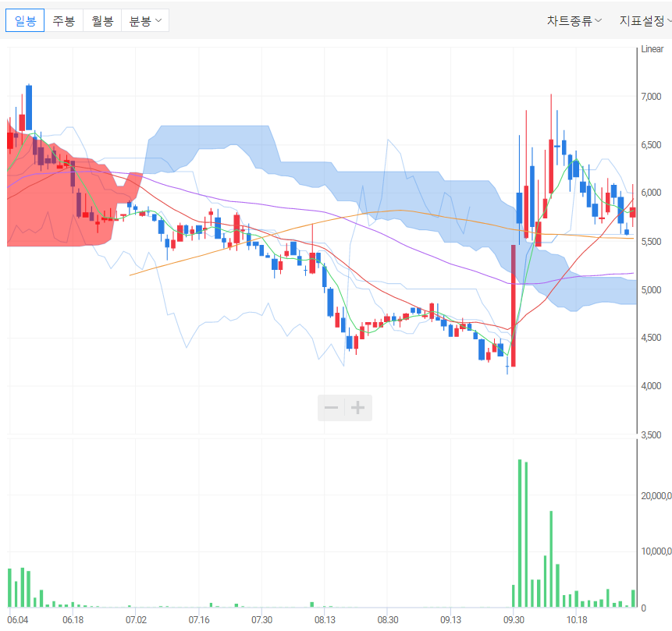This screenshot has height=631, width=672.
Task: Click the 6,000 price axis label
Action: point(651,193)
